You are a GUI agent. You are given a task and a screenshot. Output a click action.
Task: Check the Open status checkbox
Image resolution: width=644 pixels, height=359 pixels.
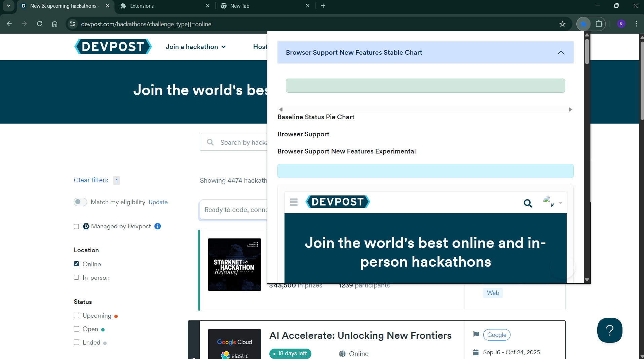tap(76, 329)
